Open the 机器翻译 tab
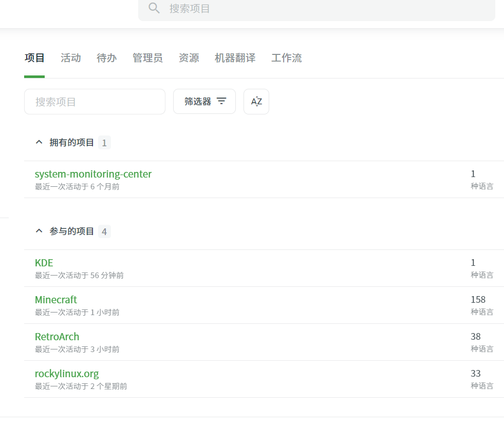The height and width of the screenshot is (447, 504). point(235,58)
